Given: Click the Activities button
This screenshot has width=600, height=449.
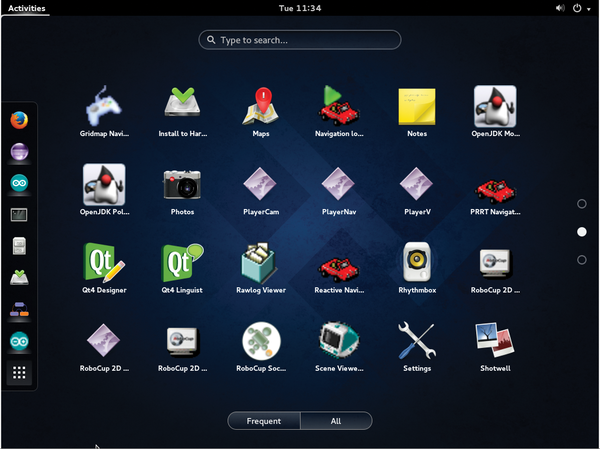Looking at the screenshot, I should 26,8.
